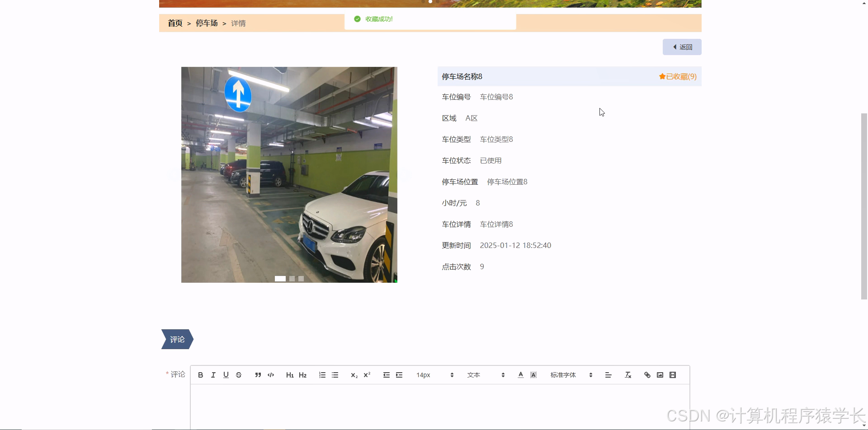
Task: Click the 停车场名称8 title
Action: tap(462, 77)
